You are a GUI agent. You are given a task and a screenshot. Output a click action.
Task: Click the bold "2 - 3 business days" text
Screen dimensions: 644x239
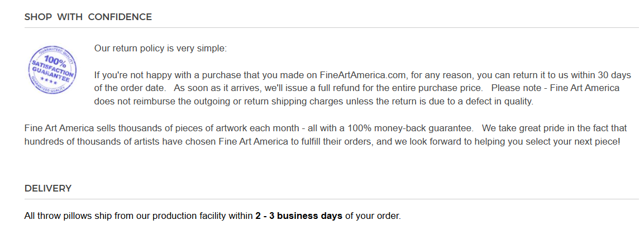tap(299, 216)
